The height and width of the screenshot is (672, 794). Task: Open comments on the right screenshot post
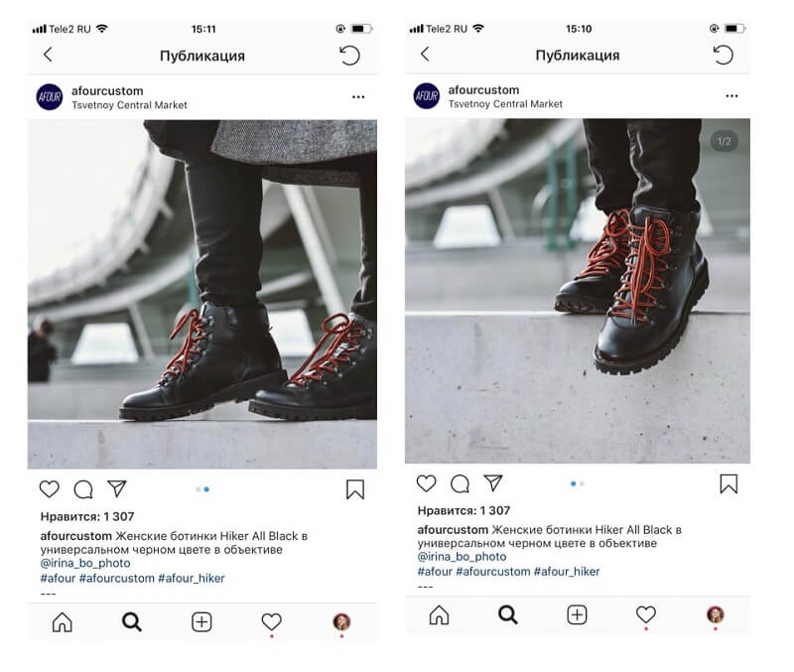click(x=460, y=483)
